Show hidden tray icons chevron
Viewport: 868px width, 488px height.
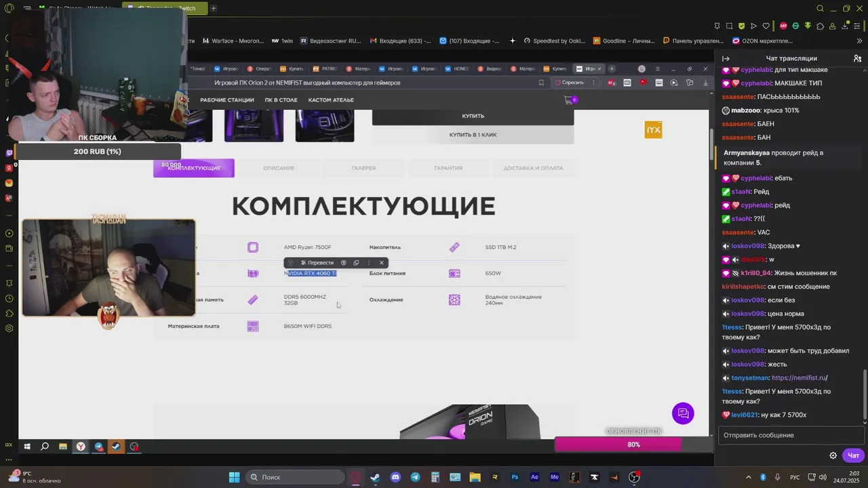(x=749, y=477)
